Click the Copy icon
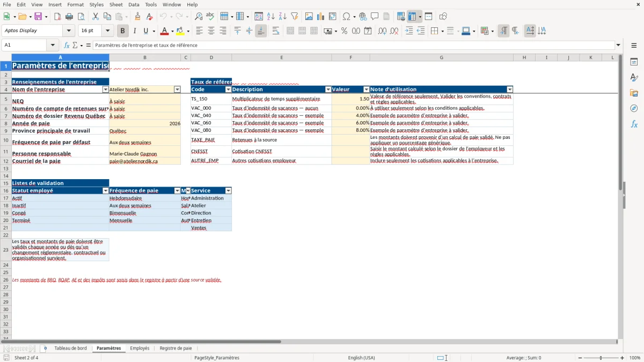 (x=107, y=17)
